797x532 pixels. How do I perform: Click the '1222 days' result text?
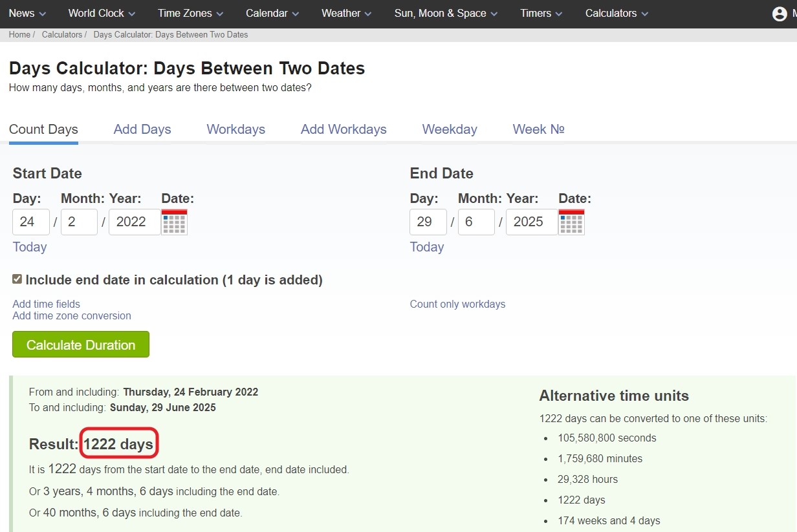point(118,444)
